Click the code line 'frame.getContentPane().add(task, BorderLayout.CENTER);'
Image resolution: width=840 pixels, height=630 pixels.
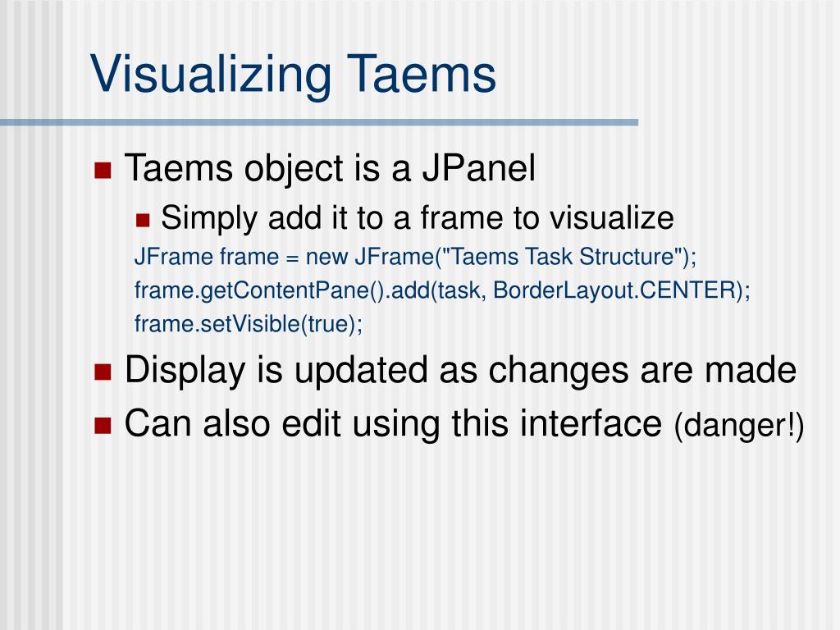[x=442, y=290]
